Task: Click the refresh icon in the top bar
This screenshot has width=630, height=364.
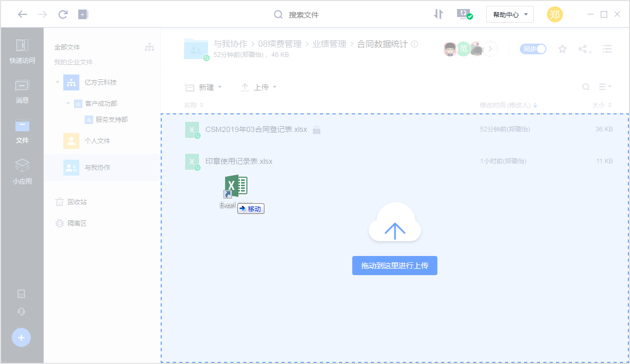Action: click(62, 14)
